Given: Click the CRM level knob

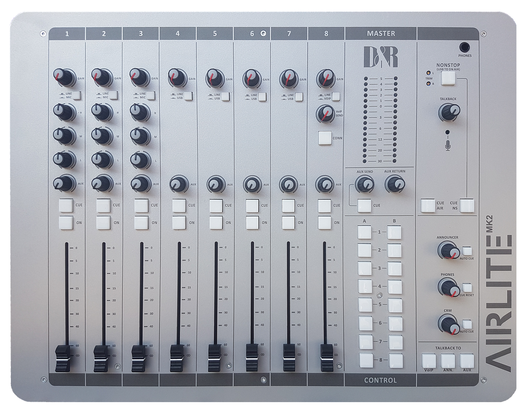Looking at the screenshot, I should coord(449,324).
